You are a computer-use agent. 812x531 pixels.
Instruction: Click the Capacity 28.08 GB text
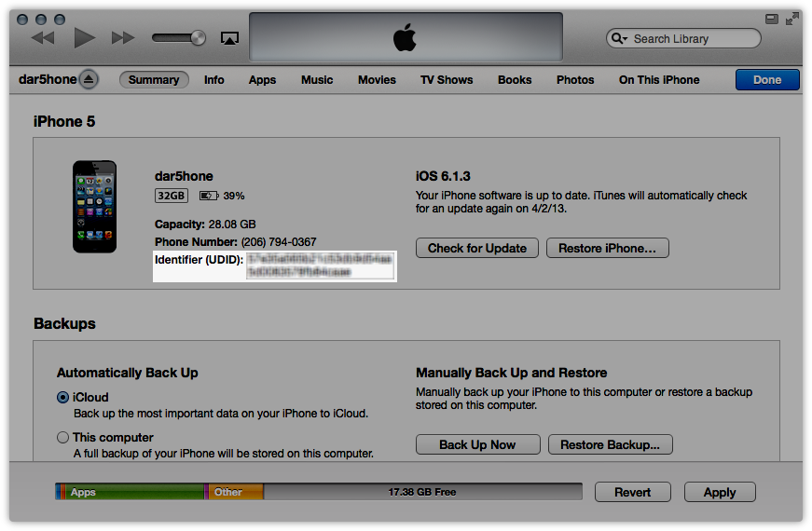(205, 225)
